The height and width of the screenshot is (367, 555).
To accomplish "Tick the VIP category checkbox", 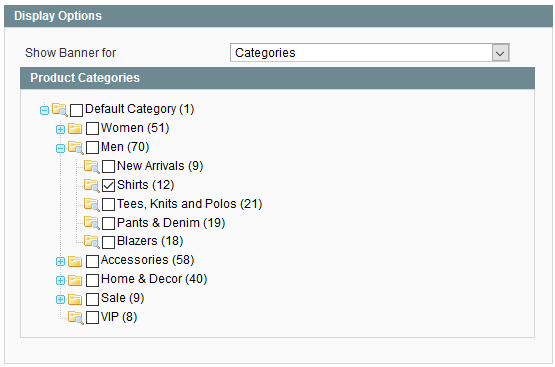I will click(x=92, y=317).
